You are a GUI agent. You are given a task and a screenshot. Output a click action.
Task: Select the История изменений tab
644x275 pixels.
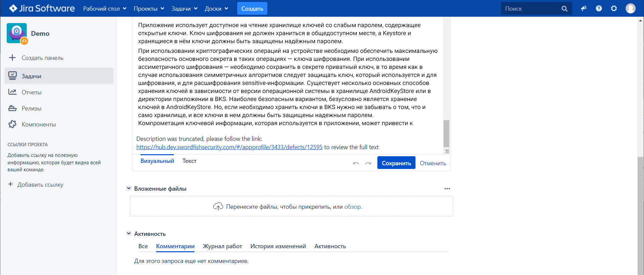pos(278,246)
